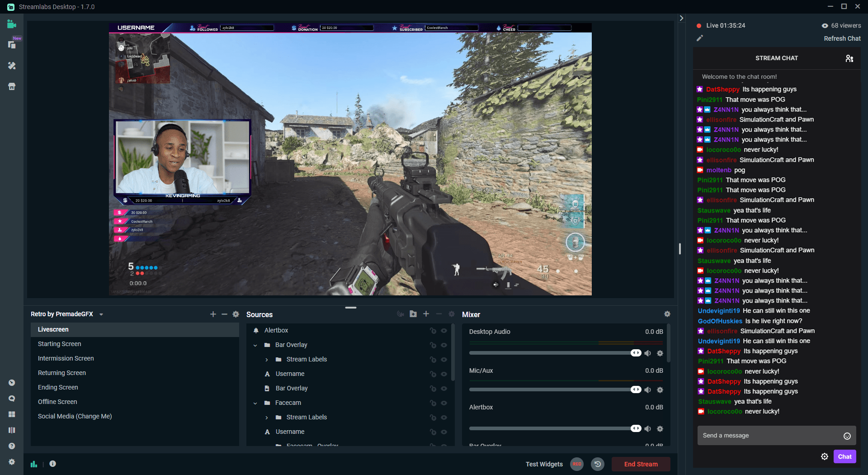The width and height of the screenshot is (868, 475).
Task: Mute Desktop Audio in the Mixer
Action: [x=648, y=353]
